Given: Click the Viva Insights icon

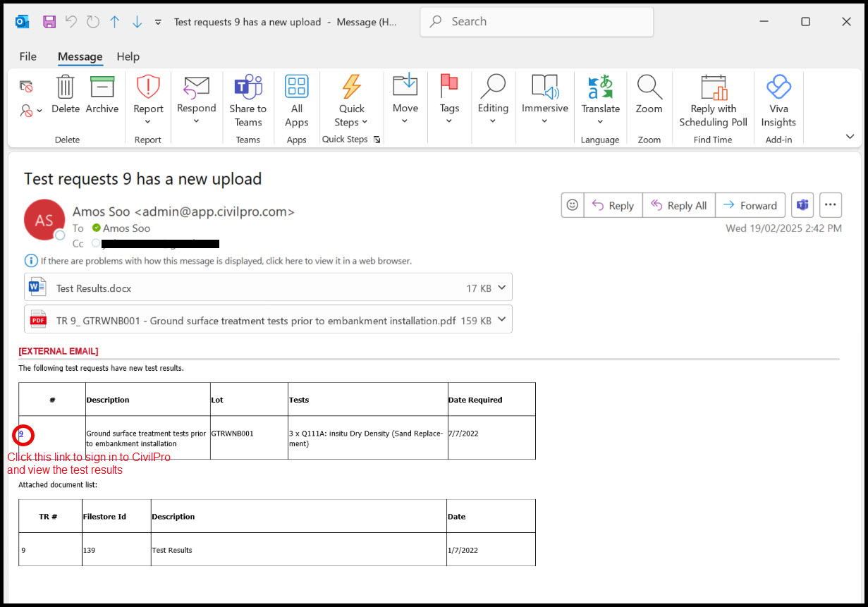Looking at the screenshot, I should [778, 87].
